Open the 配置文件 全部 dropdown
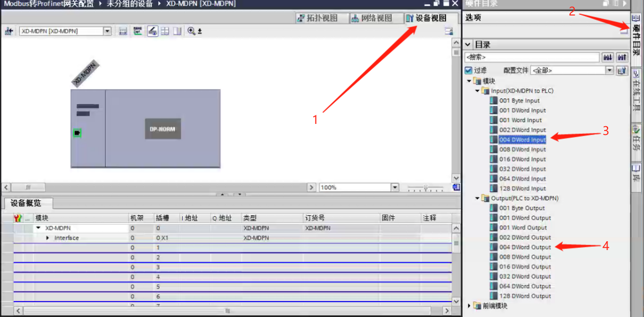Viewport: 644px width, 317px height. pyautogui.click(x=610, y=70)
